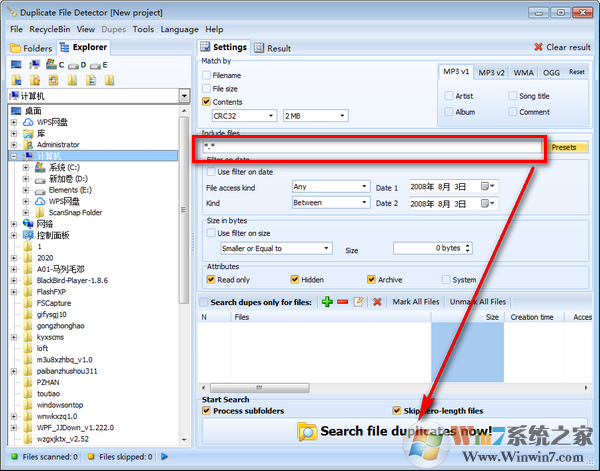The image size is (600, 471).
Task: Open the 计算机 location combo box
Action: click(99, 96)
